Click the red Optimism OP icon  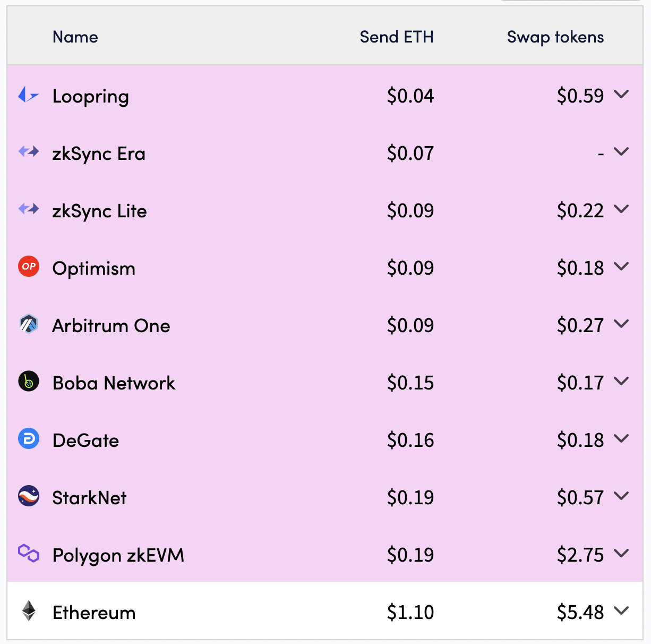point(29,267)
